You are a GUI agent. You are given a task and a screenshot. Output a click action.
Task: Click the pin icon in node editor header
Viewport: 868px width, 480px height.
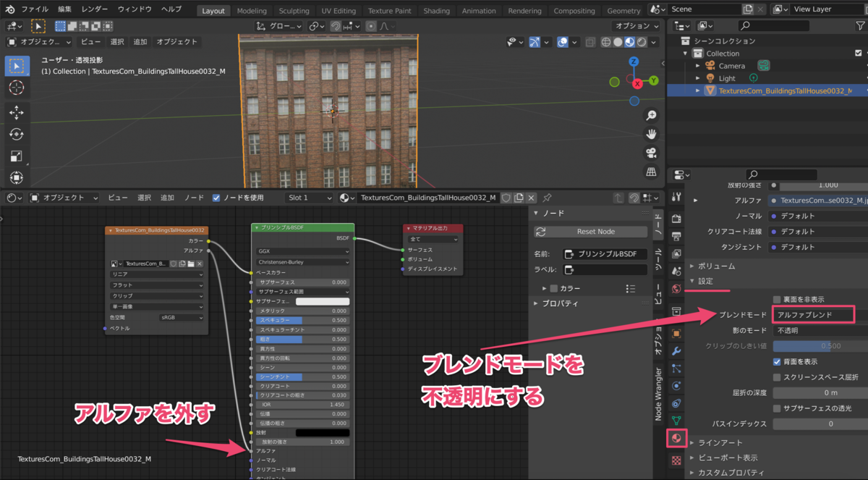548,198
